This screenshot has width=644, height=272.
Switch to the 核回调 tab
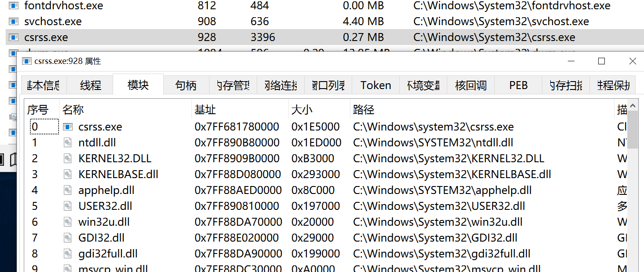pyautogui.click(x=471, y=85)
